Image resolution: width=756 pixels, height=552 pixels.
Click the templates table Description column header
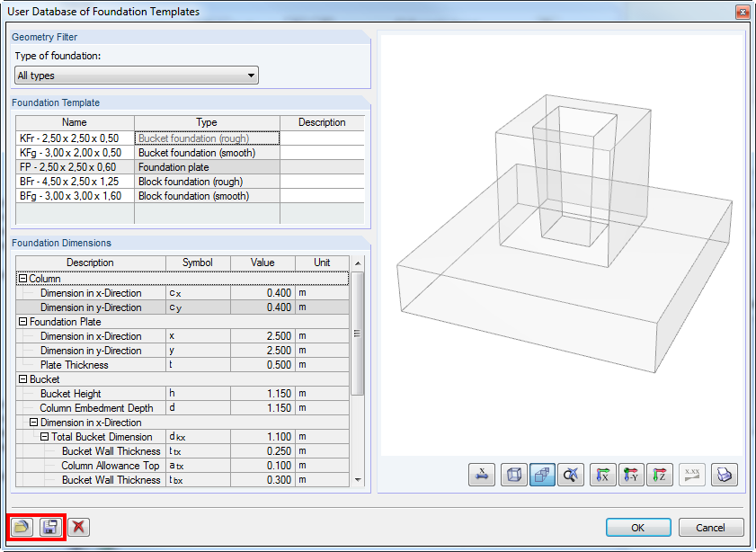pos(322,122)
